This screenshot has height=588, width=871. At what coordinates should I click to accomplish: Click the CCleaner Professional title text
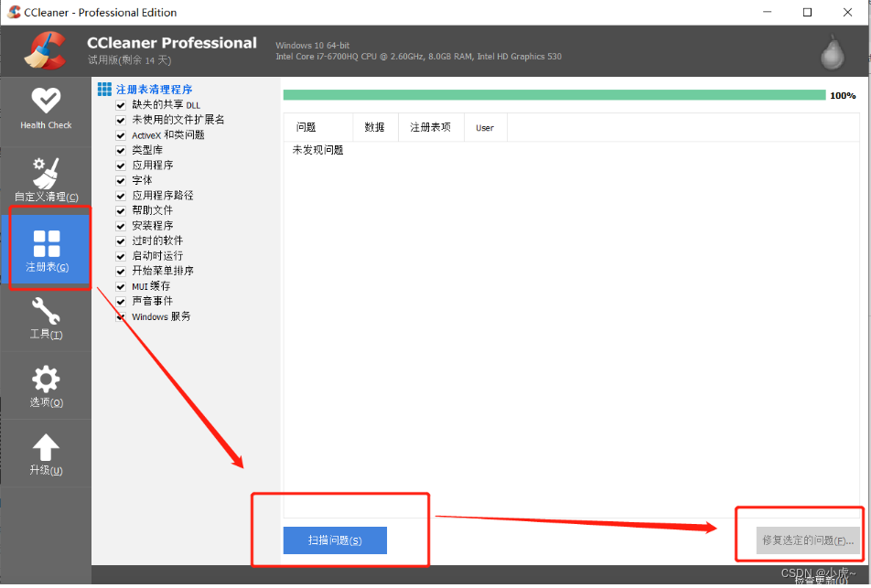tap(172, 43)
